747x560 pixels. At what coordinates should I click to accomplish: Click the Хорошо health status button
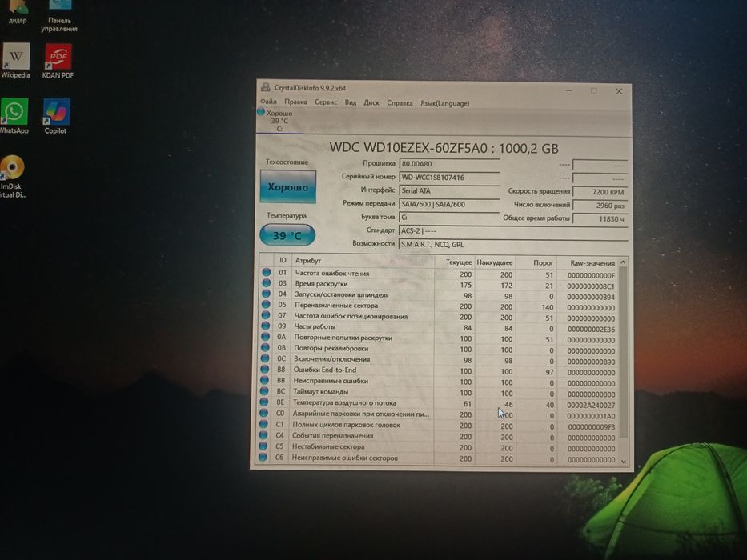click(287, 186)
